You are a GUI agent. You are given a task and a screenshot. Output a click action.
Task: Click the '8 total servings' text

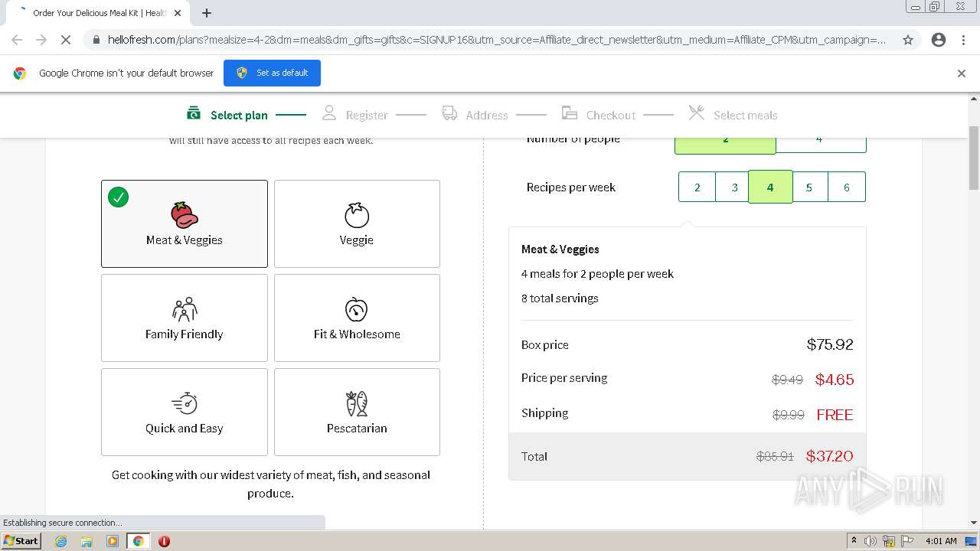click(560, 298)
